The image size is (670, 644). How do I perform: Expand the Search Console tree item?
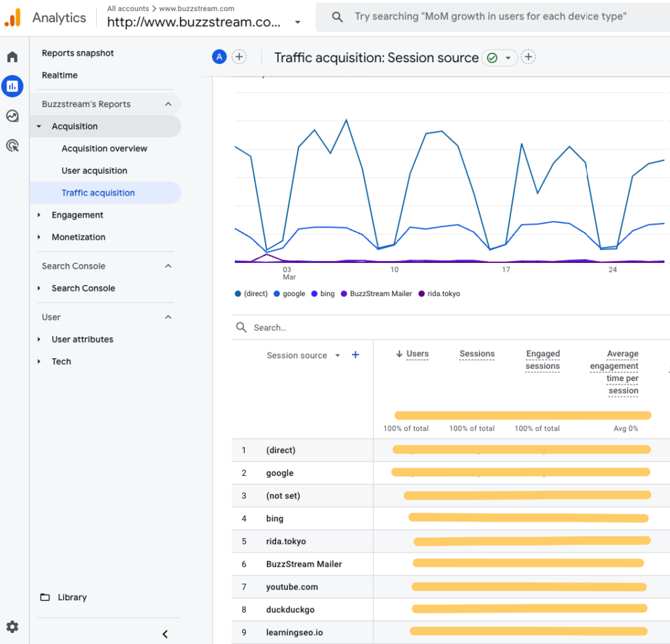[x=39, y=288]
